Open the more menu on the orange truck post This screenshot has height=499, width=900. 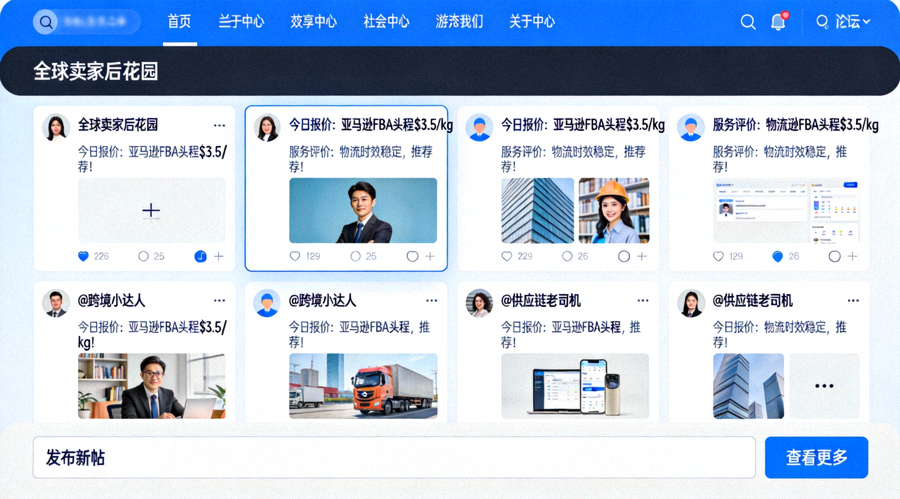click(x=431, y=300)
